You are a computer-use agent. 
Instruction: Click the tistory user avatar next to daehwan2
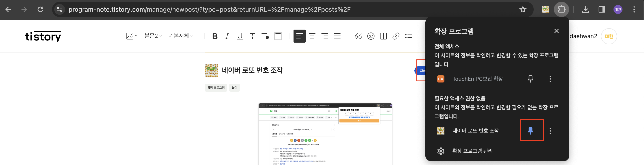pos(609,36)
